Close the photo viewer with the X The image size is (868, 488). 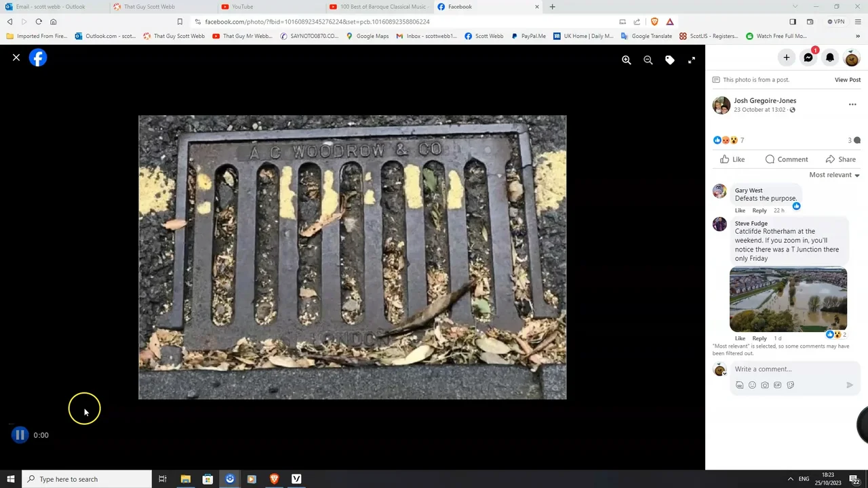click(16, 58)
